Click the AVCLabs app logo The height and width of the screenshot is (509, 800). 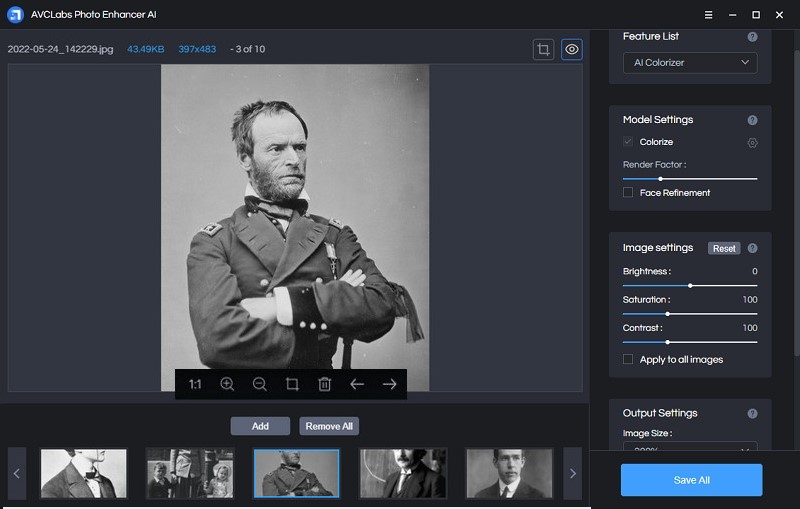pyautogui.click(x=15, y=14)
